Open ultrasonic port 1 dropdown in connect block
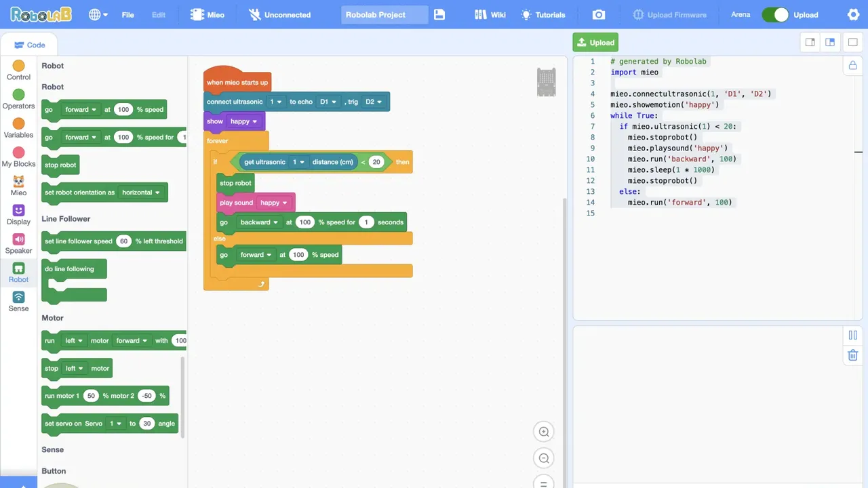868x488 pixels. click(x=276, y=102)
